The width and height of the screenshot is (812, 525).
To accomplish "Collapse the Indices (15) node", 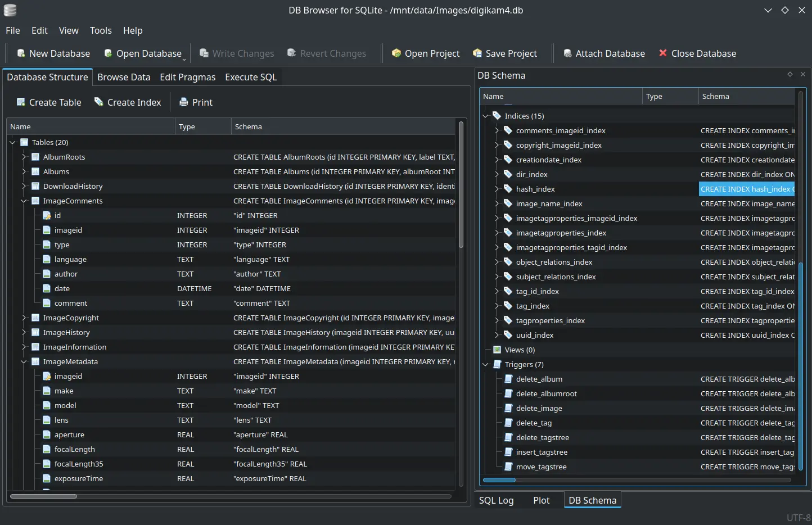I will tap(485, 116).
